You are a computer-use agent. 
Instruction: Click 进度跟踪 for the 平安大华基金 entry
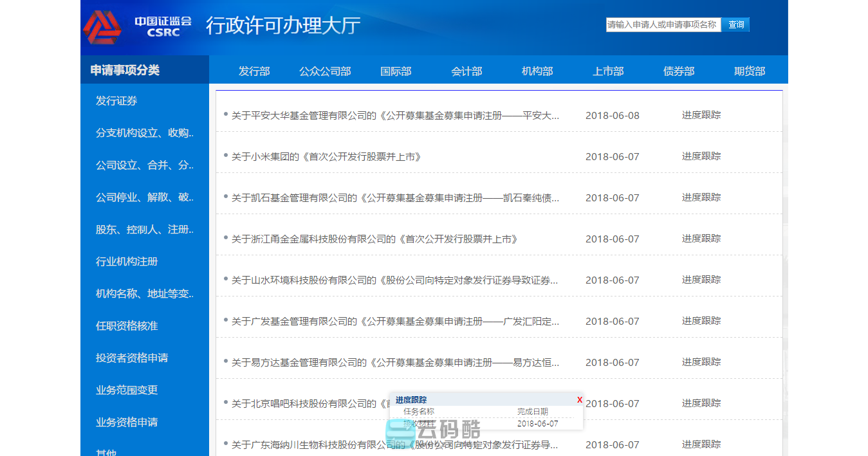pyautogui.click(x=701, y=114)
